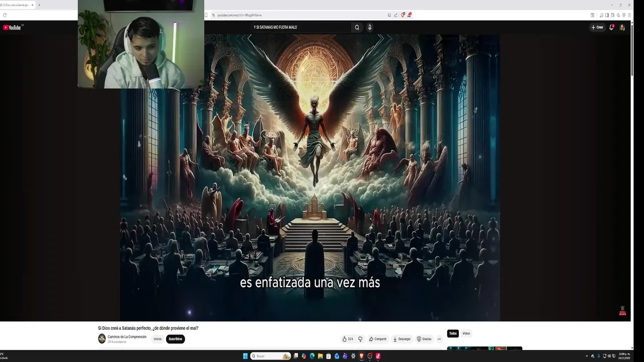Expand the system tray hidden icons chevron
Viewport: 644px width, 362px height.
click(x=587, y=356)
